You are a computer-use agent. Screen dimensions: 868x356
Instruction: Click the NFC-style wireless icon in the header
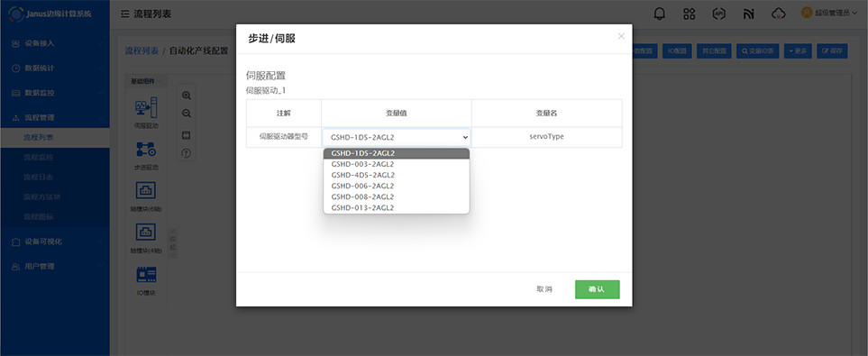748,14
